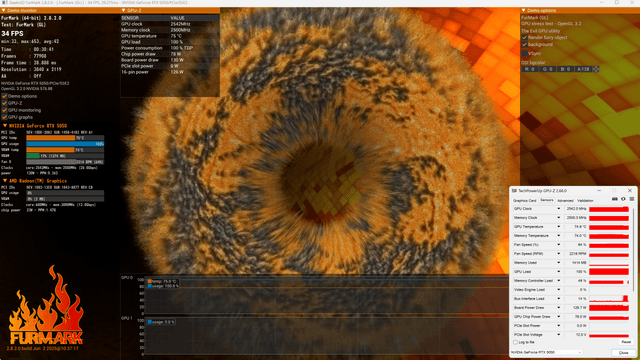This screenshot has height=360, width=640.
Task: Collapse the GPU-Z overlay panel header
Action: coord(123,10)
